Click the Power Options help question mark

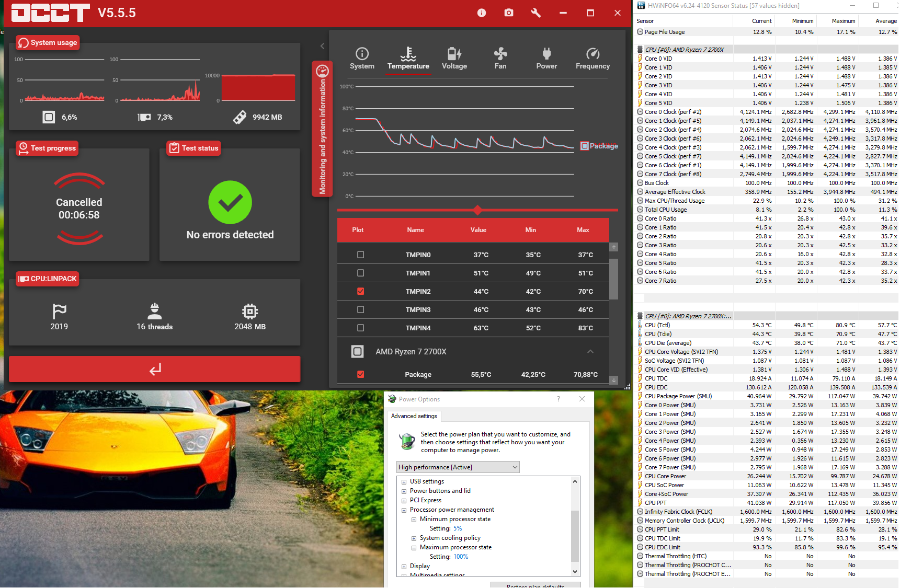tap(559, 399)
